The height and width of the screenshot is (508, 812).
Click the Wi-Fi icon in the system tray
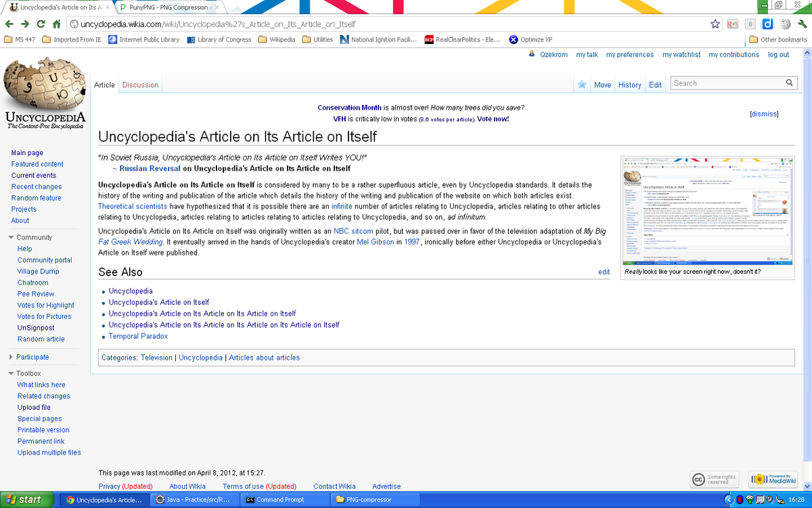tap(750, 500)
